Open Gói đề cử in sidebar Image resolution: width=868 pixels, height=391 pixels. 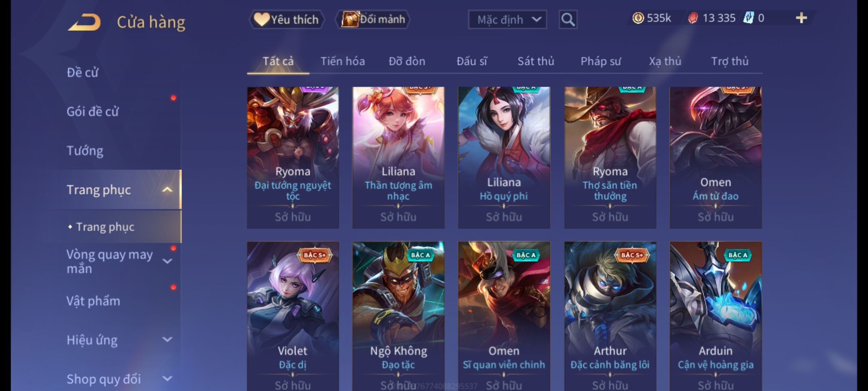93,112
